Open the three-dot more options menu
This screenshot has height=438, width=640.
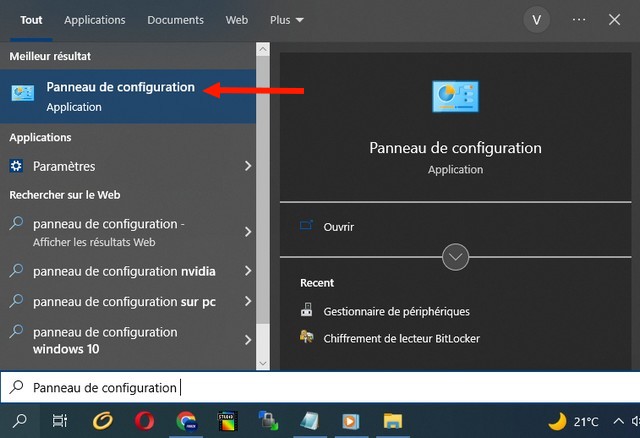(x=579, y=20)
